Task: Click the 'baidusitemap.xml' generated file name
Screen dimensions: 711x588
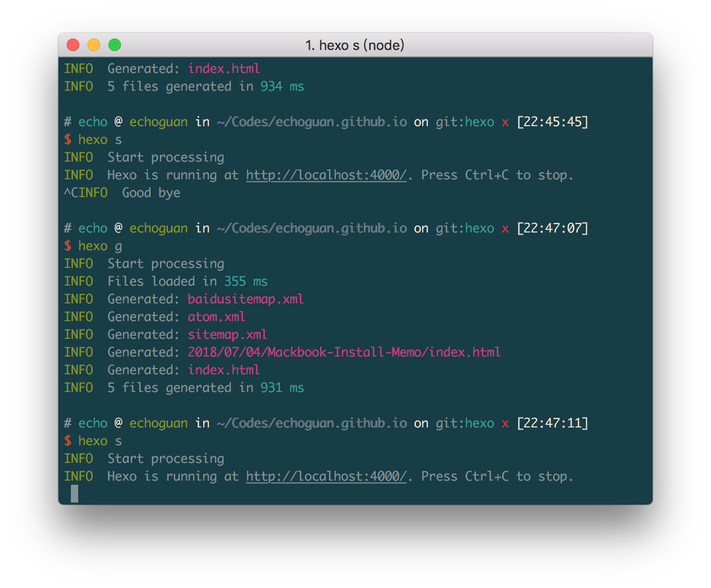Action: coord(246,299)
